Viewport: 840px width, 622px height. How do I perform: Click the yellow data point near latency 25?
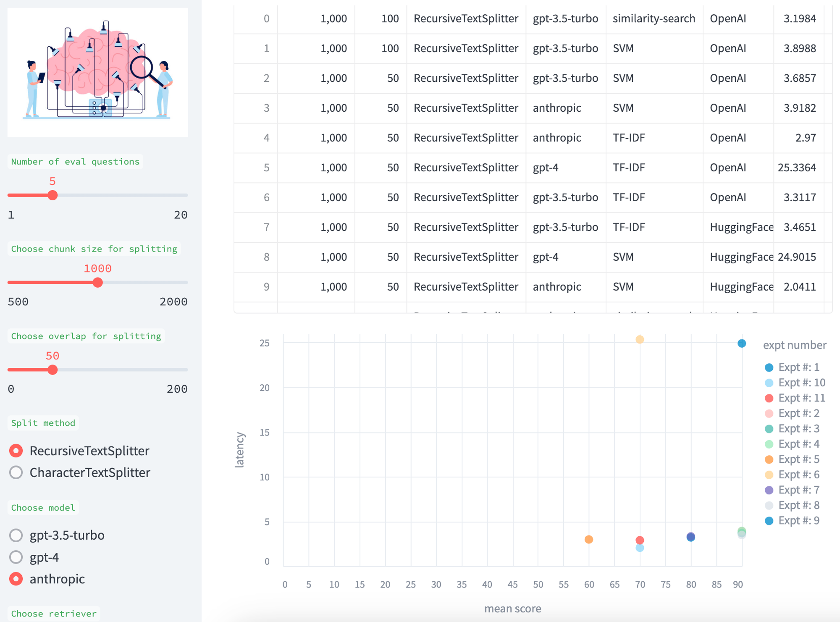[639, 339]
